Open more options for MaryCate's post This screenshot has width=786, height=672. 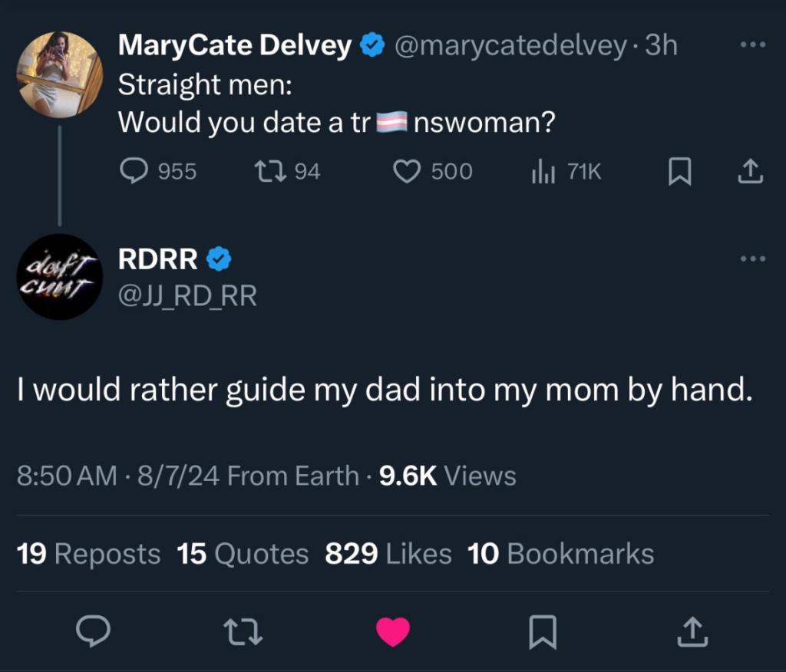click(x=752, y=45)
